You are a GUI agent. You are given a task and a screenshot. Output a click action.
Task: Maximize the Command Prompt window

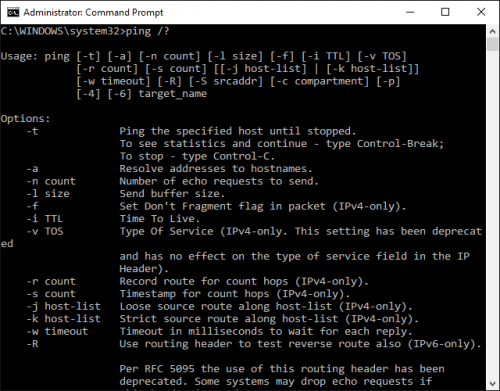click(445, 12)
